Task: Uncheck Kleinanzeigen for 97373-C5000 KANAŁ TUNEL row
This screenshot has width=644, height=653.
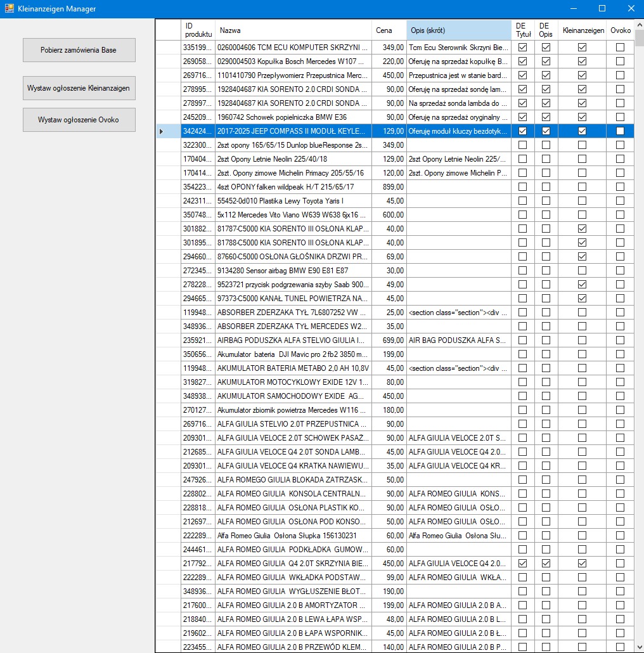Action: (582, 298)
